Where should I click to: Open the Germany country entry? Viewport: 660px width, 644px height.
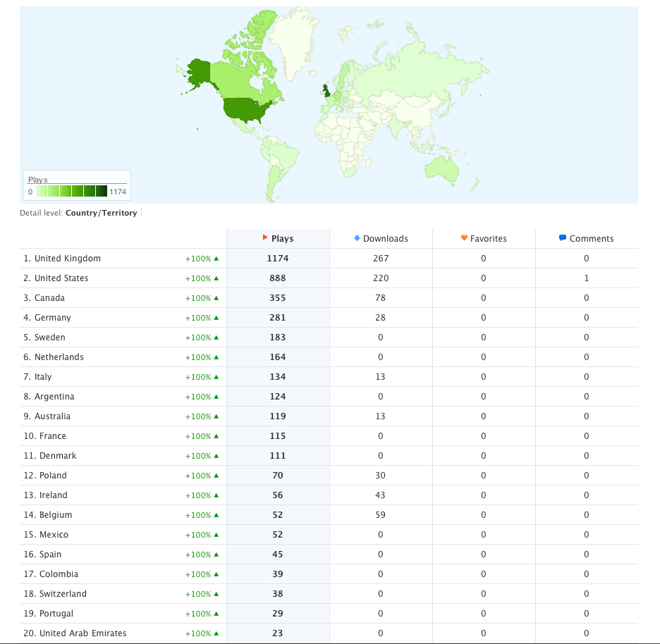(x=52, y=318)
